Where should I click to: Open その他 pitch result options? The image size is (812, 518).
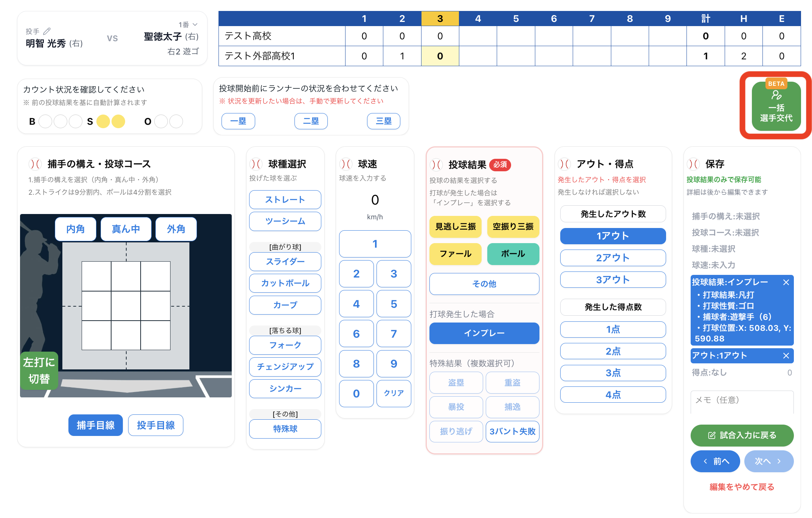point(484,284)
